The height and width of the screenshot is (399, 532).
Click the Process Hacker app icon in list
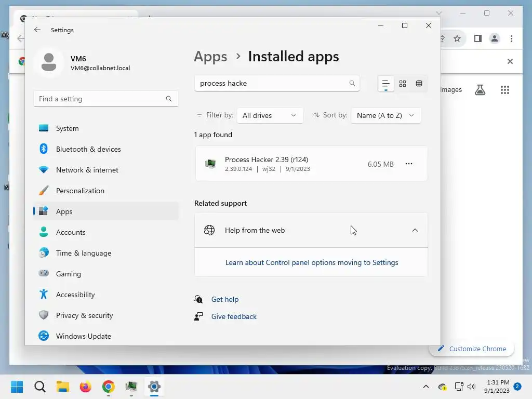pos(211,164)
